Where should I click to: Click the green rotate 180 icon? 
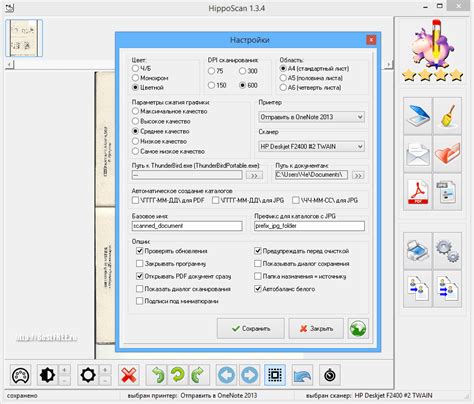coord(178,375)
